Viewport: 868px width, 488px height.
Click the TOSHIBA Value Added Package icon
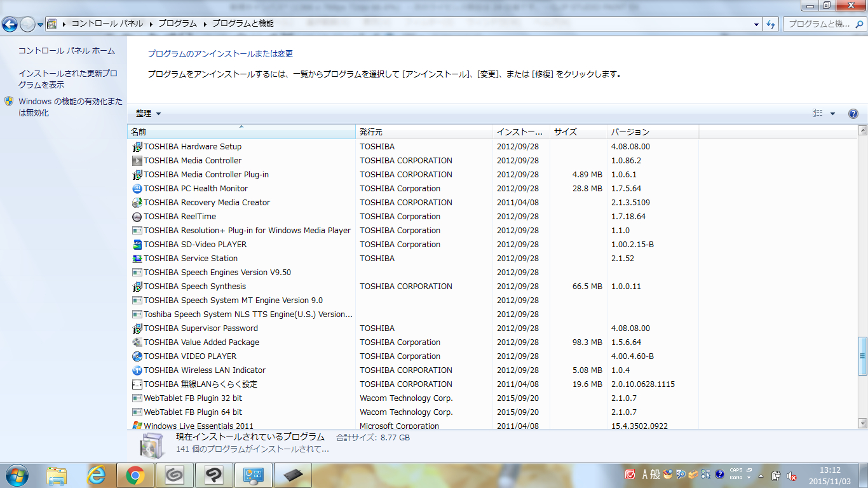137,342
